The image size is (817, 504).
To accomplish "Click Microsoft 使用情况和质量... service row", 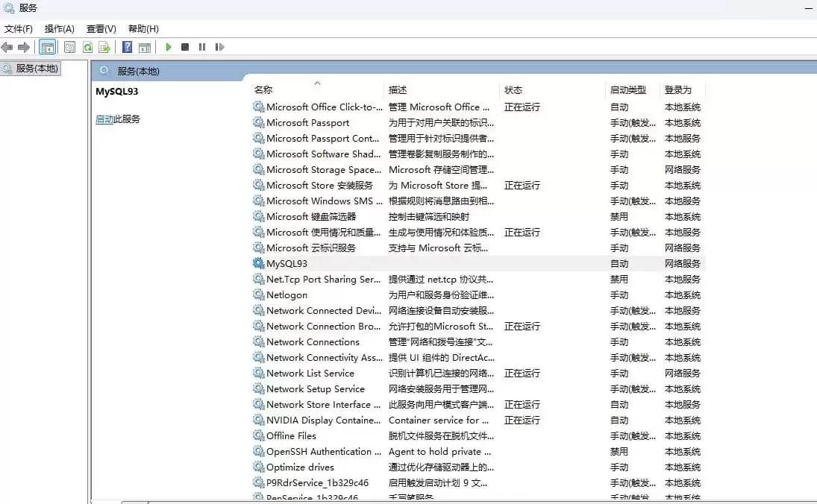I will 478,232.
